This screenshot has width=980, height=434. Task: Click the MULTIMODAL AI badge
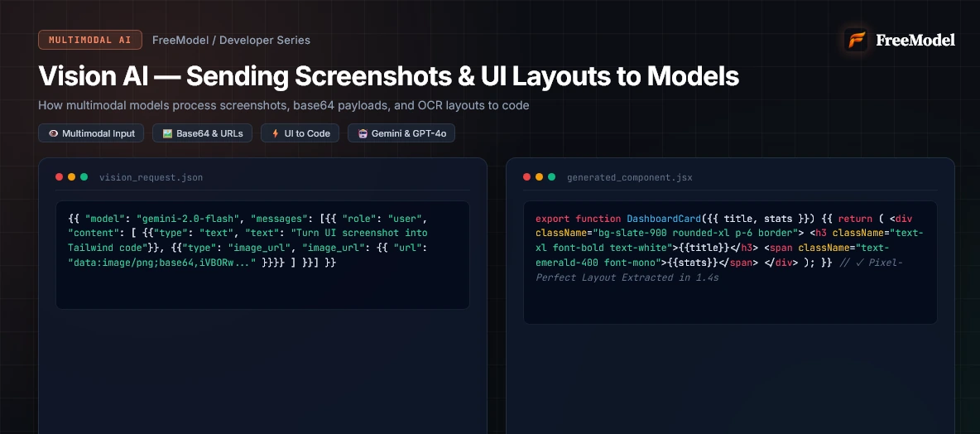point(90,40)
